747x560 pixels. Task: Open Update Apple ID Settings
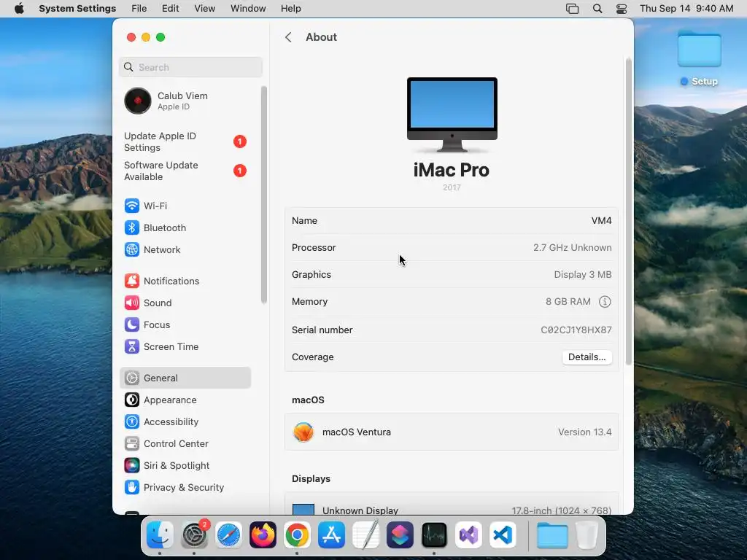point(185,142)
